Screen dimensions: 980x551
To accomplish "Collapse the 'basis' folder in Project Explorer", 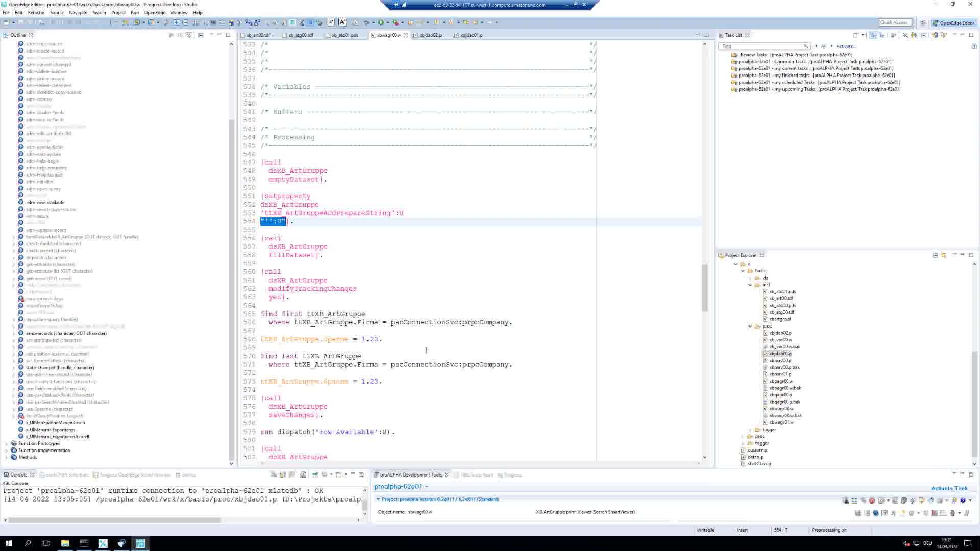I will [x=743, y=271].
